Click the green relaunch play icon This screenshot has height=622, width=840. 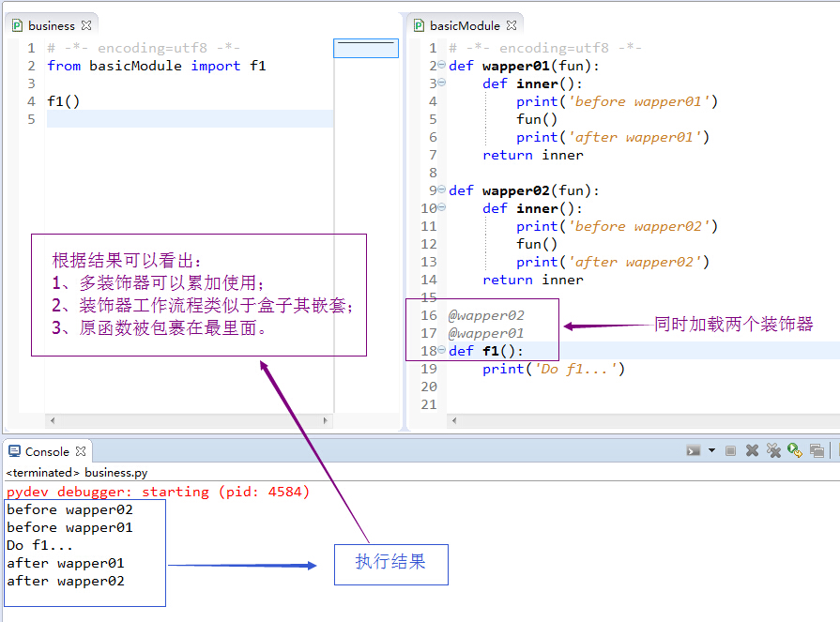pos(794,450)
